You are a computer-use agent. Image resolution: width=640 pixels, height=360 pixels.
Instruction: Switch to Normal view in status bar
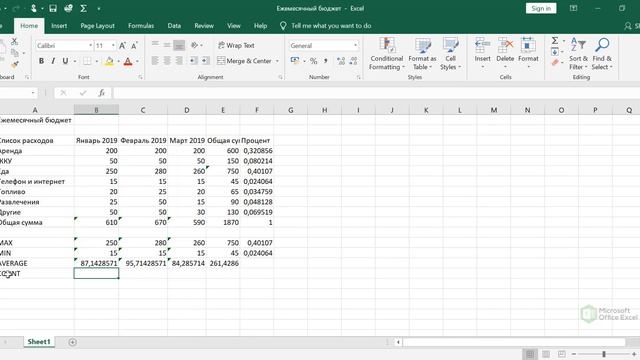pos(530,354)
